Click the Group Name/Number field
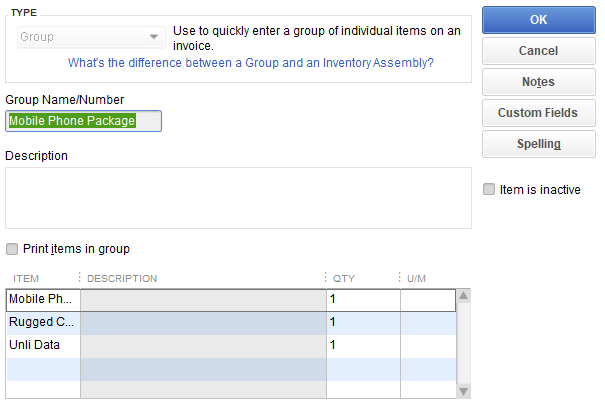605x411 pixels. click(x=84, y=121)
